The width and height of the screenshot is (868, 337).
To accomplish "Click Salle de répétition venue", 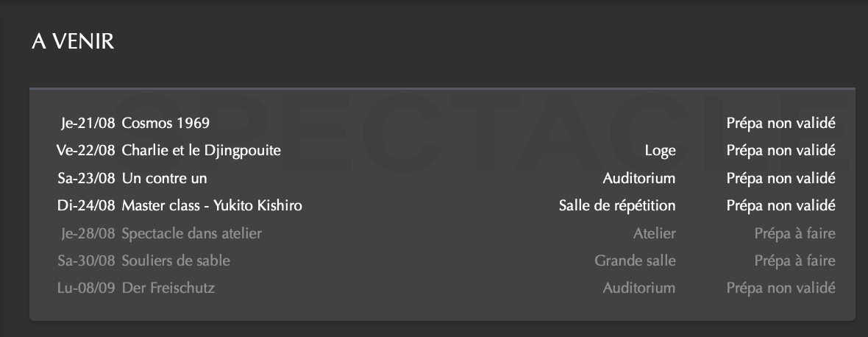I will pos(617,205).
